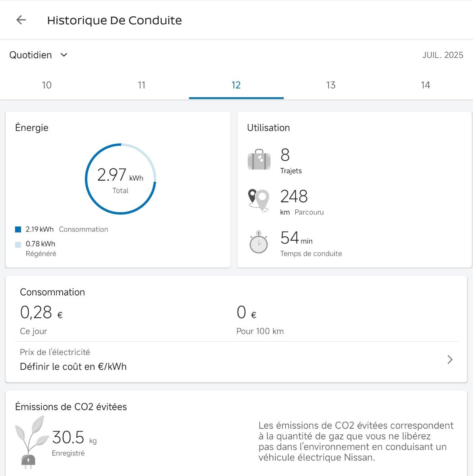Viewport: 473px width, 476px height.
Task: Tap the energy donut chart ring
Action: (x=121, y=179)
